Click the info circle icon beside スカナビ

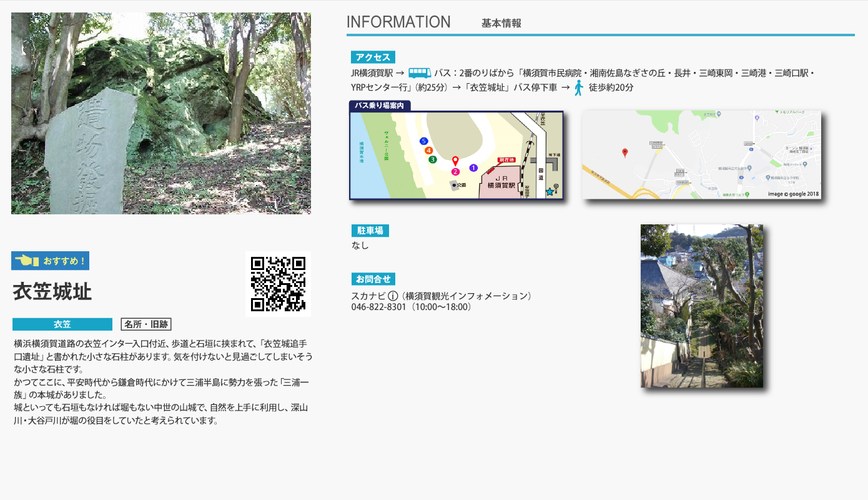tap(393, 296)
